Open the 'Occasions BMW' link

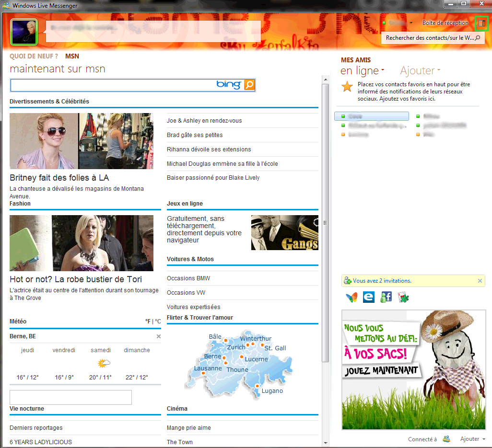tap(188, 278)
